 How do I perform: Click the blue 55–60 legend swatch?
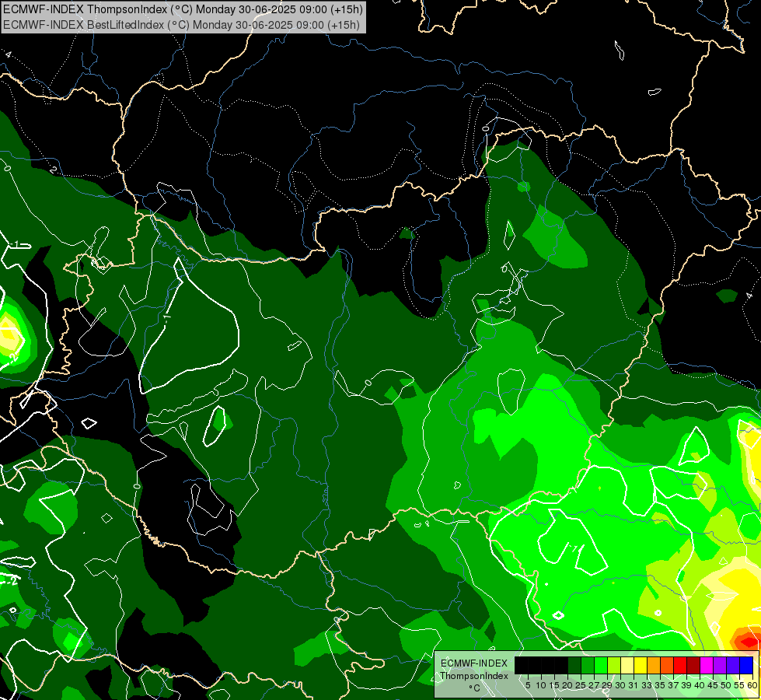746,665
